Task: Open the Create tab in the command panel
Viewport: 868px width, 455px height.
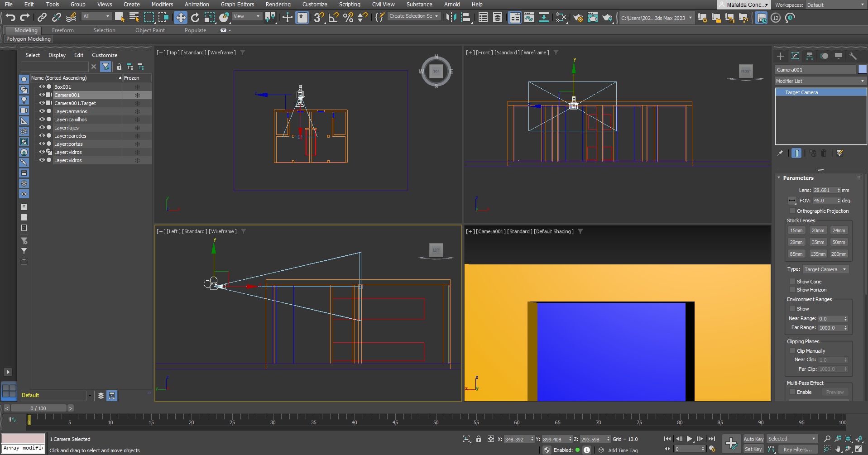Action: tap(781, 56)
